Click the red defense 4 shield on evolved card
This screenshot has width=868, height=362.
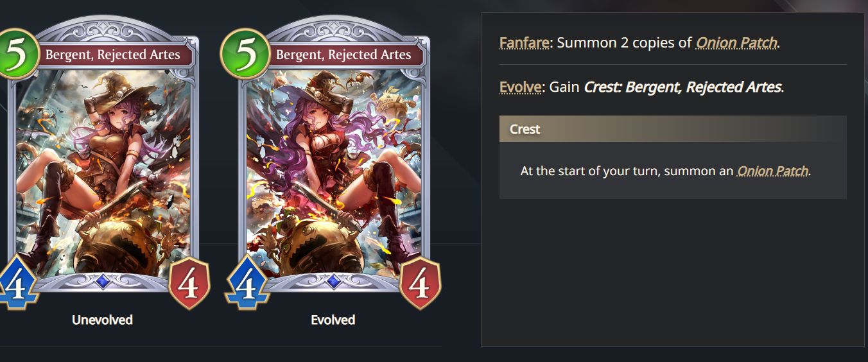pos(420,285)
